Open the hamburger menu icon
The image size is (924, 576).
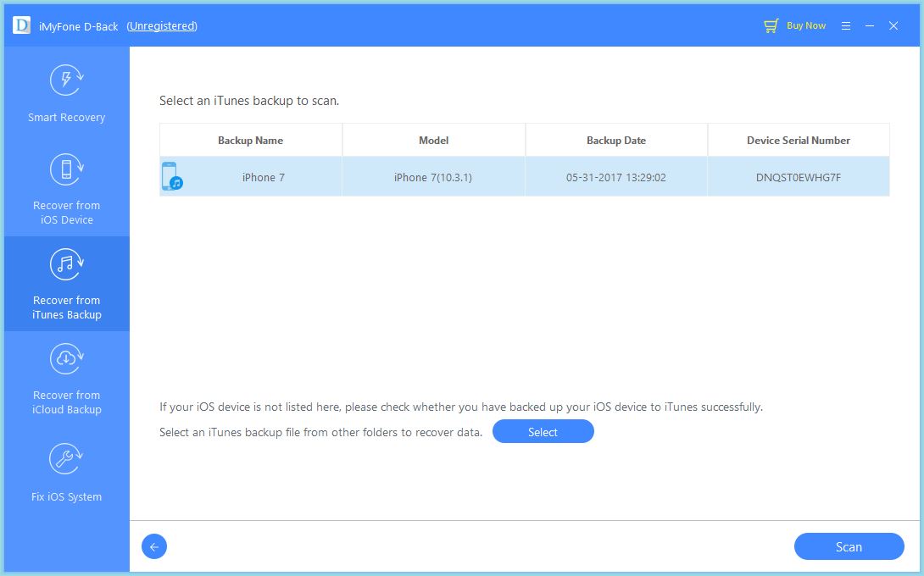point(845,25)
